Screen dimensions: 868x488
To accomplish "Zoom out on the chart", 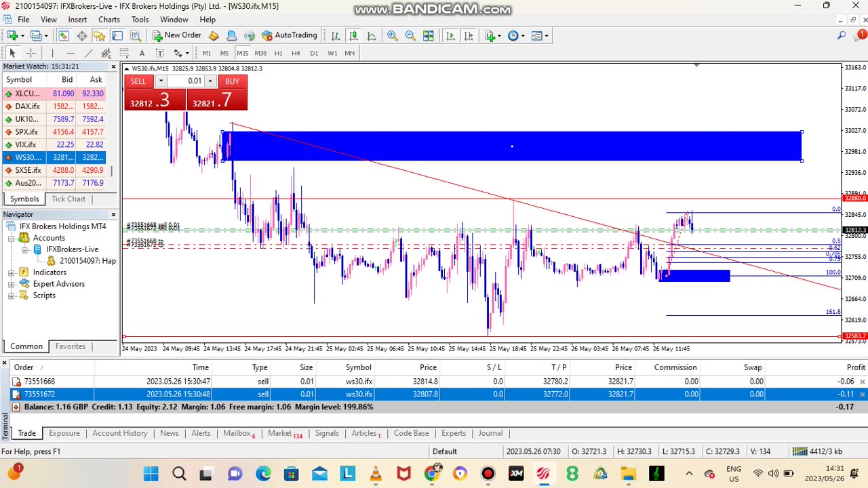I will click(410, 35).
